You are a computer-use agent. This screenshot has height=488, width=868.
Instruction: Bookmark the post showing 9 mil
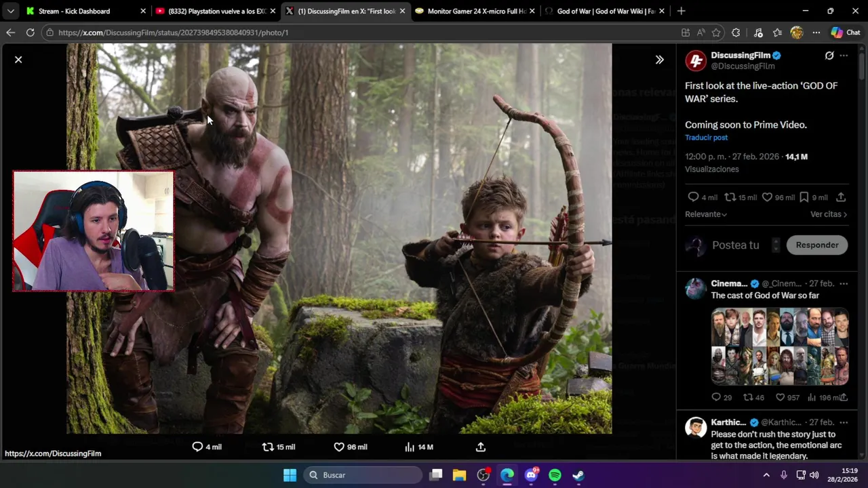pyautogui.click(x=813, y=197)
